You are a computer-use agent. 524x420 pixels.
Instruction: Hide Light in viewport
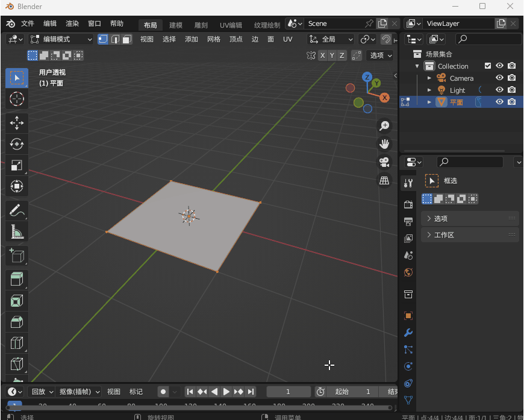pos(499,90)
